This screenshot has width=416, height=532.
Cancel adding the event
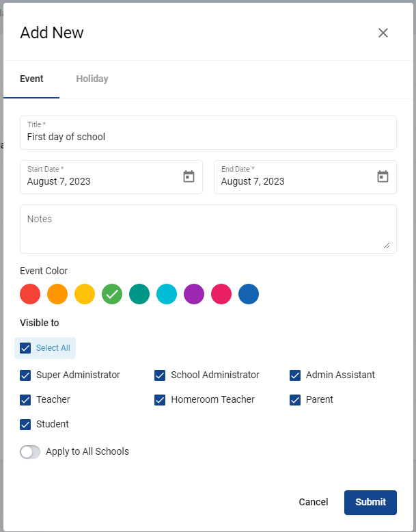click(x=314, y=502)
